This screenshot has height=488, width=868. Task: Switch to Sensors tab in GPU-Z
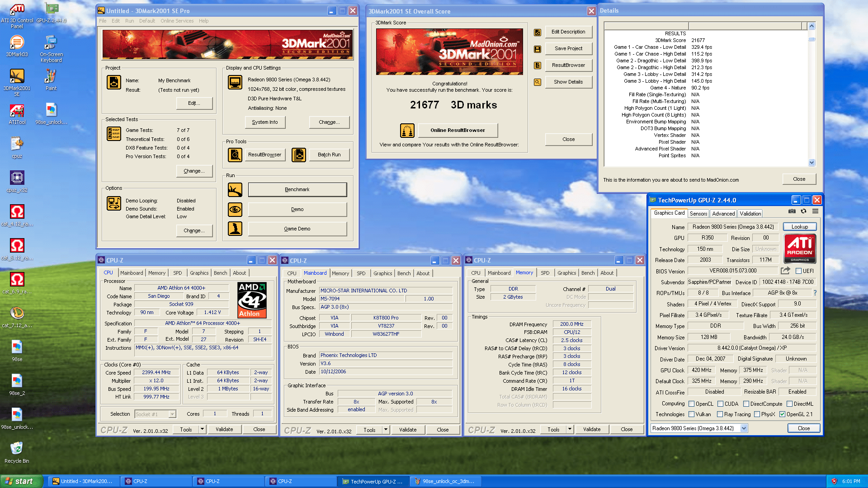[x=698, y=214]
